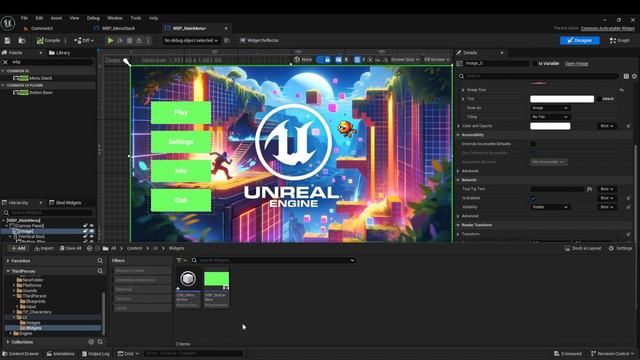Toggle visibility eye for the Image row
640x360 pixels.
[91, 231]
